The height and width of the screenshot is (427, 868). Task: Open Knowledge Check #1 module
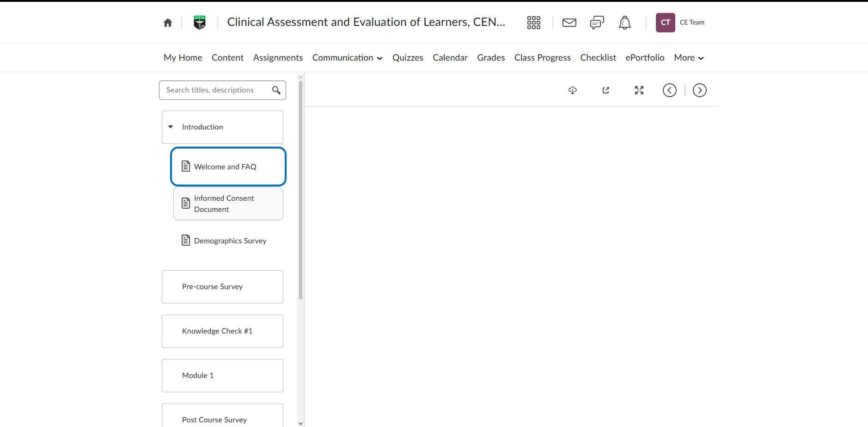pyautogui.click(x=222, y=331)
